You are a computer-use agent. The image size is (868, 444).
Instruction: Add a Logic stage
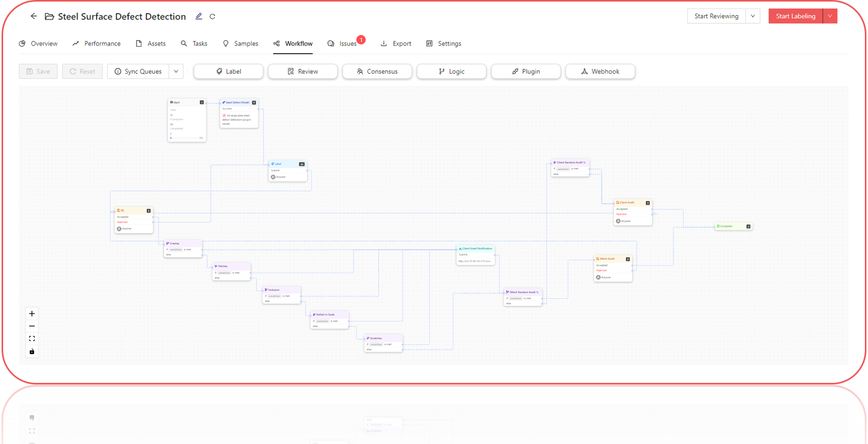(452, 72)
